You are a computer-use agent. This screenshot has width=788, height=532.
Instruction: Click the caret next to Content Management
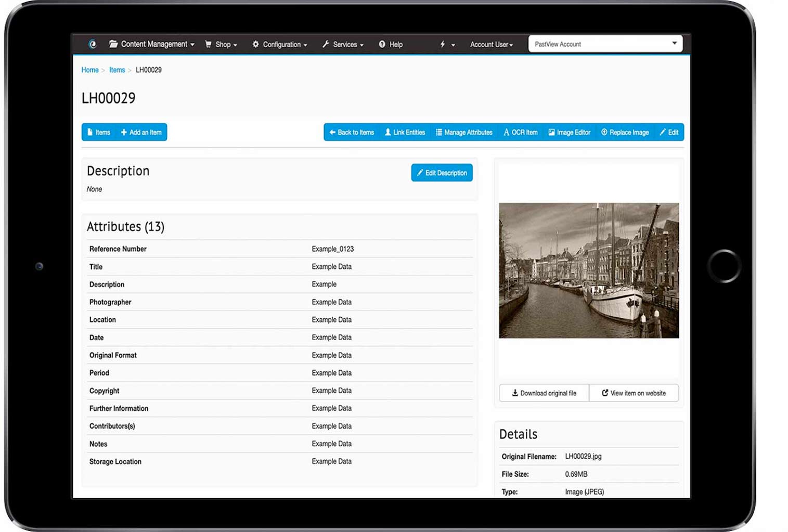(x=192, y=45)
